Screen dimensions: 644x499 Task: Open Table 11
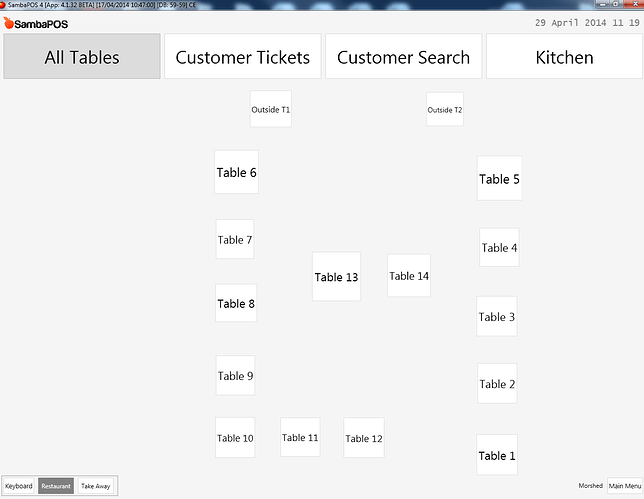[300, 437]
